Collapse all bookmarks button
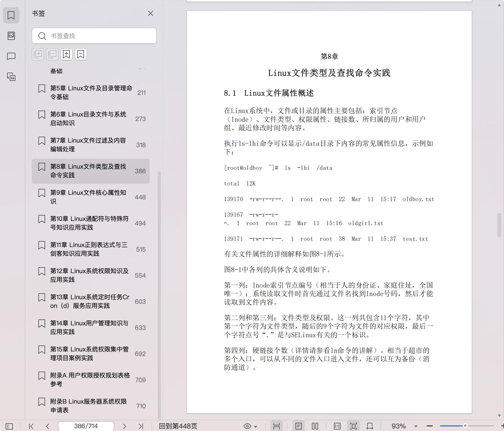This screenshot has width=504, height=431. [52, 54]
